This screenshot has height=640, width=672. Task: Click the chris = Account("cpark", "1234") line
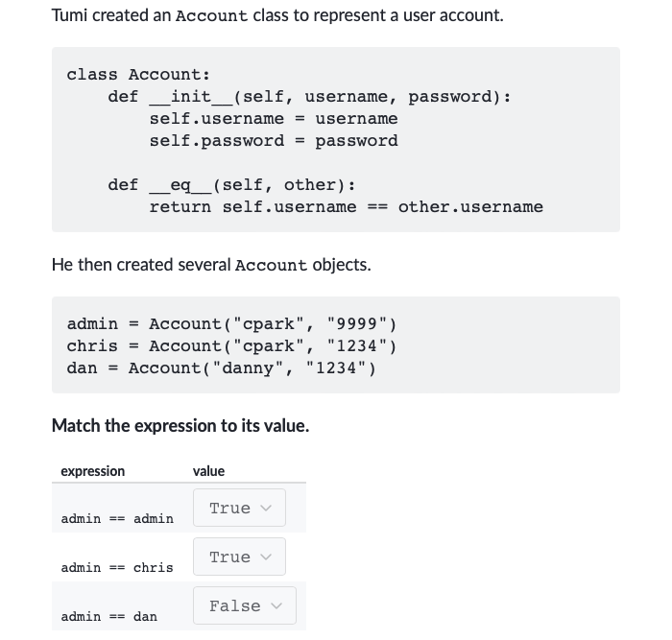click(231, 346)
